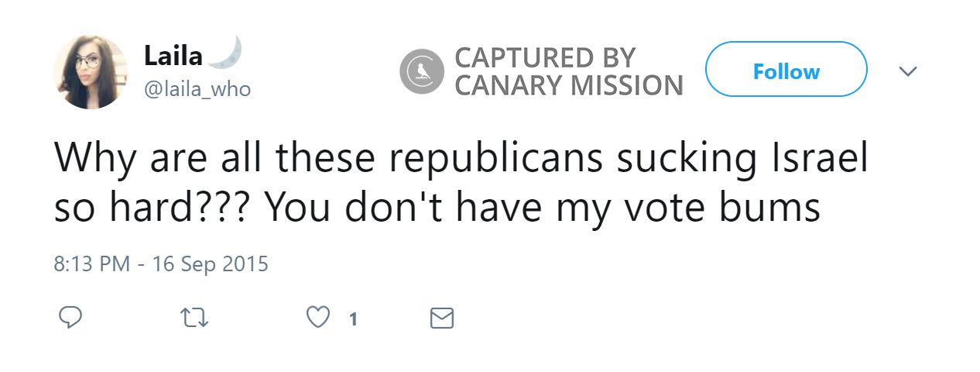Click the crescent moon emoji beside Laila
Image resolution: width=980 pixels, height=372 pixels.
[x=226, y=53]
